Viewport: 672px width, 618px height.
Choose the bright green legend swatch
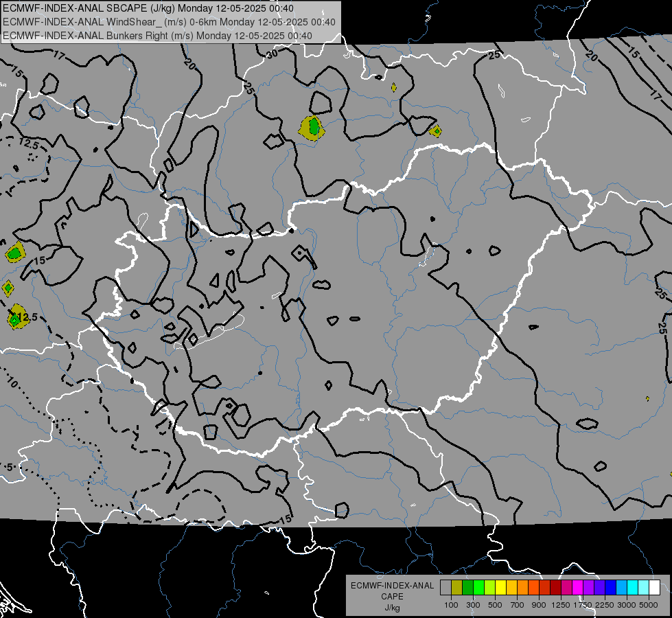tap(478, 587)
